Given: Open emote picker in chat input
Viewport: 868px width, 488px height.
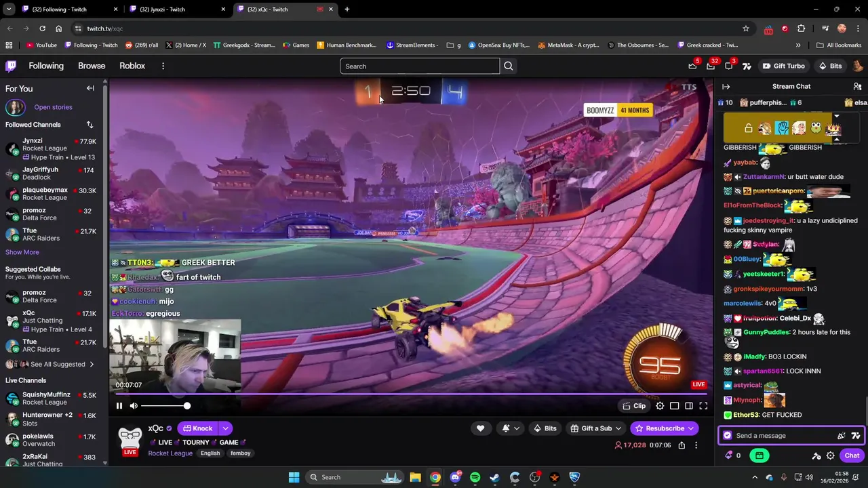Looking at the screenshot, I should 855,436.
